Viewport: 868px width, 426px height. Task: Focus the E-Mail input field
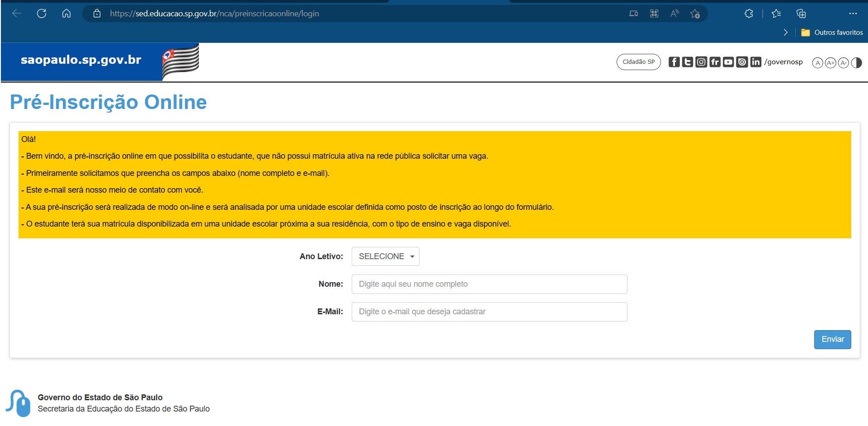490,312
